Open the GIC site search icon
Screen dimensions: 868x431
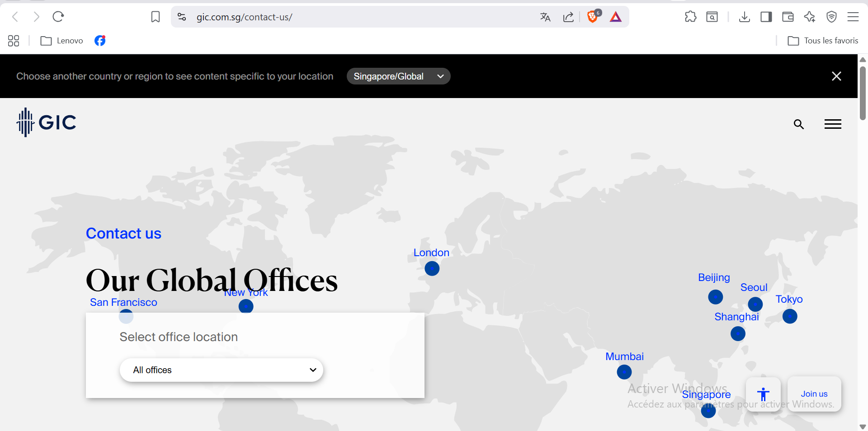799,124
